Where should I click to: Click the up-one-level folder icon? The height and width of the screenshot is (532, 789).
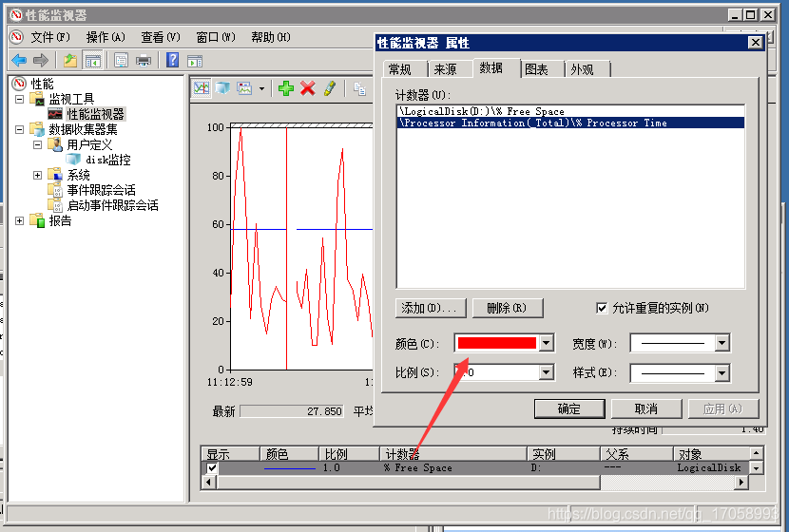[x=70, y=61]
